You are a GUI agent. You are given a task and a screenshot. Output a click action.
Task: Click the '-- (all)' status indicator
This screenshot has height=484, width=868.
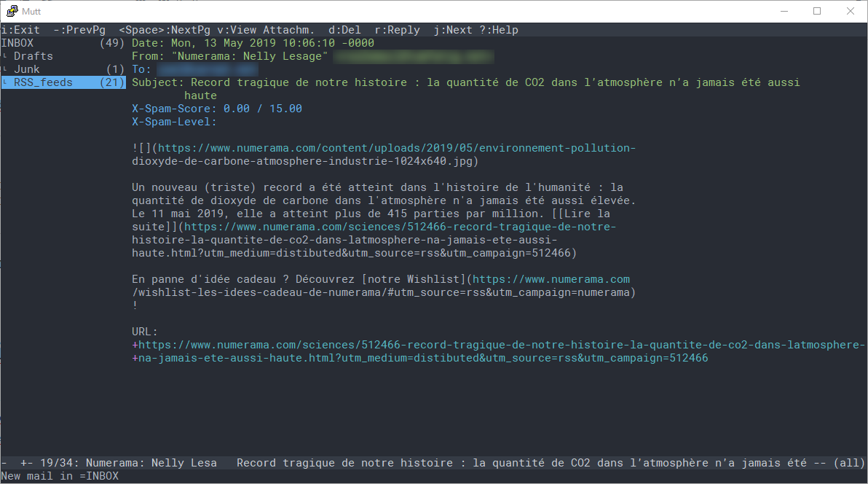tap(838, 464)
